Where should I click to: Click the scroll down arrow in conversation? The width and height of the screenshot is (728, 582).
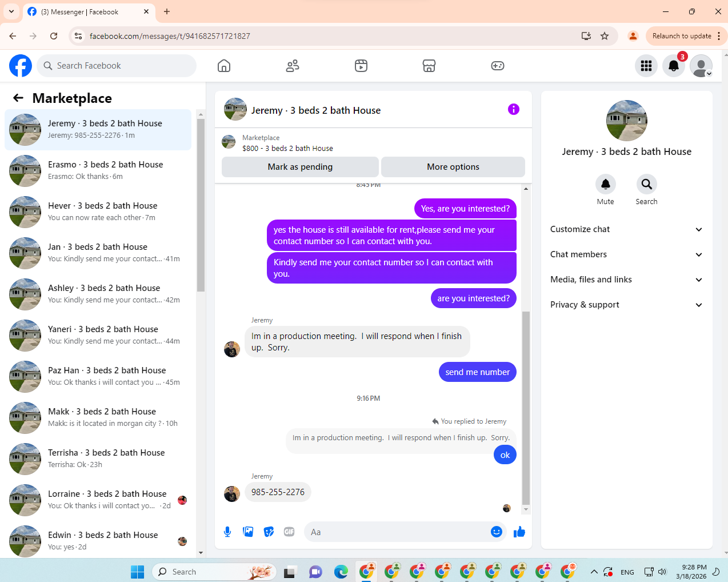[x=526, y=510]
